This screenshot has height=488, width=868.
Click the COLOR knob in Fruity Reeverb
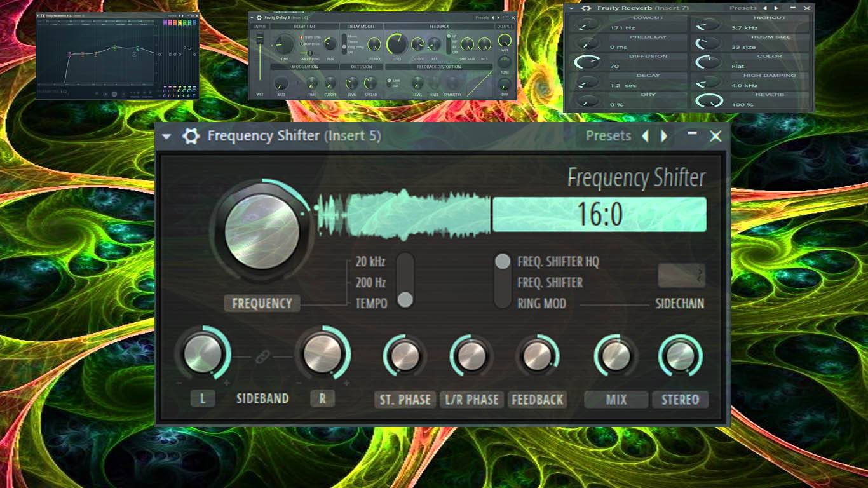pyautogui.click(x=709, y=62)
